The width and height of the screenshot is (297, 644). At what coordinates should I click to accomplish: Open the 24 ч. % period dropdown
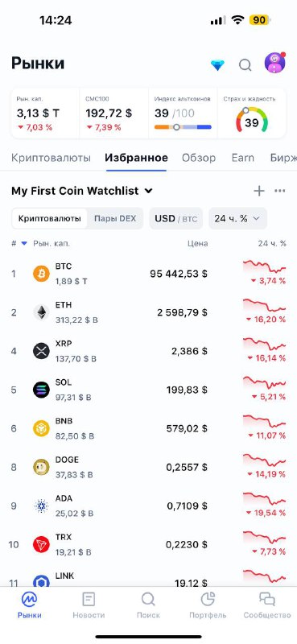pyautogui.click(x=238, y=218)
